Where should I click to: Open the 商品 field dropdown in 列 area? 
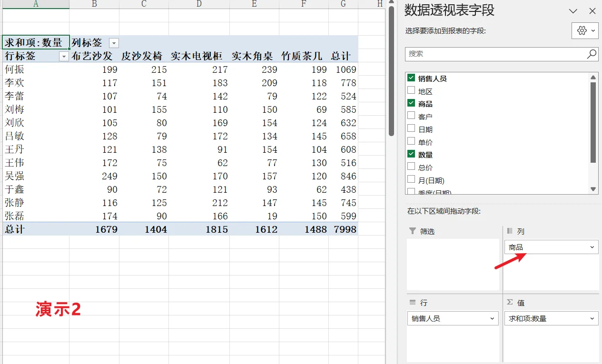(592, 247)
